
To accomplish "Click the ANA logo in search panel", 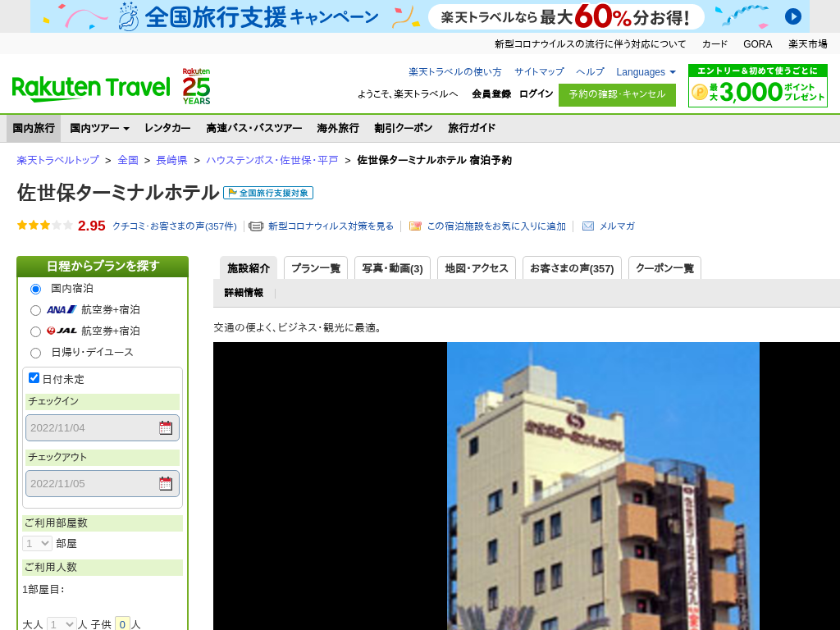I will click(62, 309).
